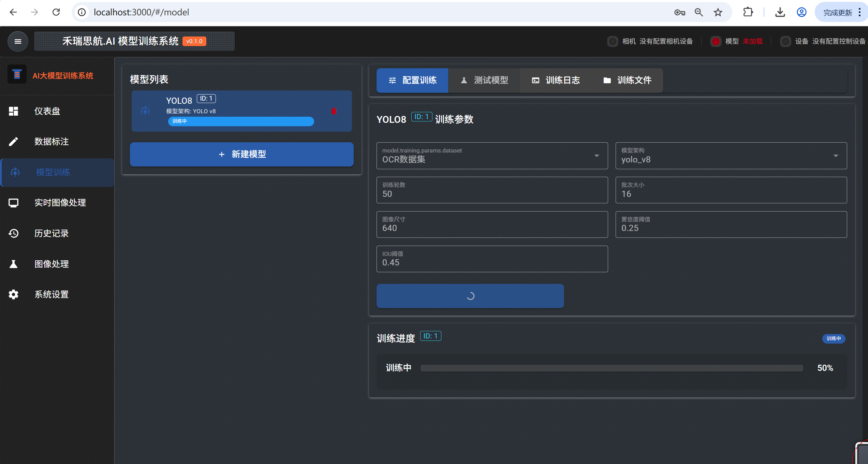The width and height of the screenshot is (868, 464).
Task: Open 历史记录 in the sidebar
Action: coord(57,233)
